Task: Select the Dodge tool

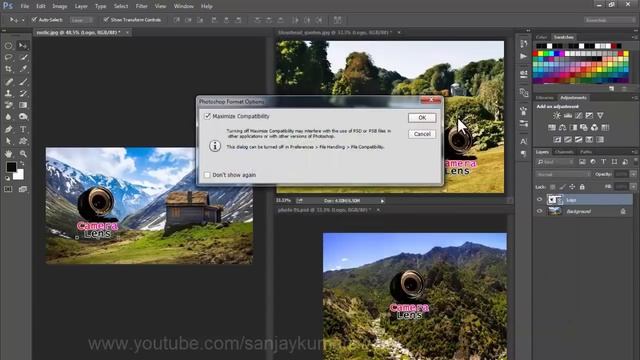Action: pyautogui.click(x=23, y=117)
